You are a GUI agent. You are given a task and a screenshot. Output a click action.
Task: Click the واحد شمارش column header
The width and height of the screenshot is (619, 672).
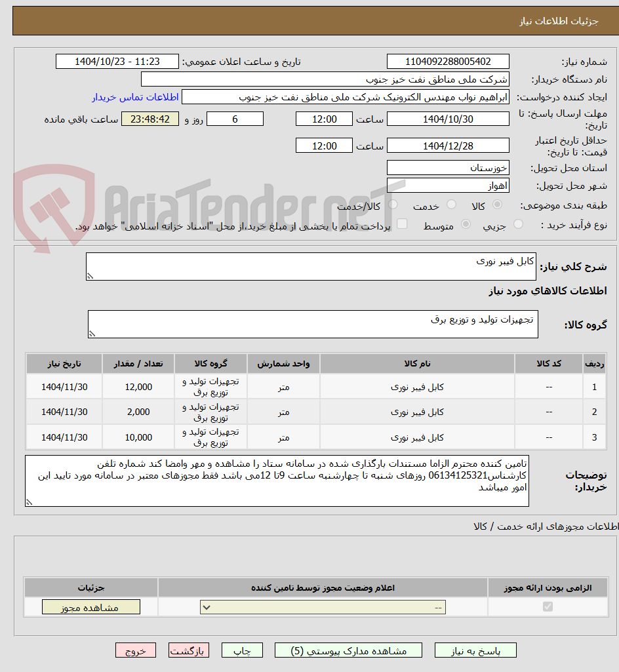[283, 363]
